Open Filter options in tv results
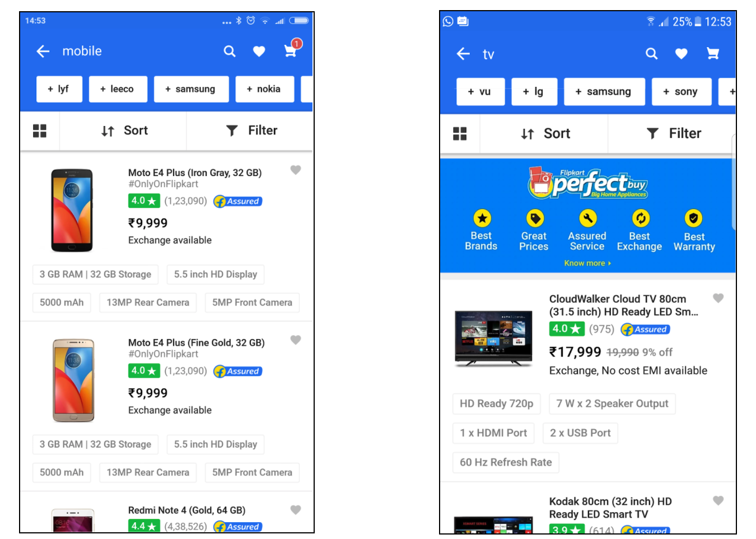Image resolution: width=756 pixels, height=539 pixels. point(673,133)
